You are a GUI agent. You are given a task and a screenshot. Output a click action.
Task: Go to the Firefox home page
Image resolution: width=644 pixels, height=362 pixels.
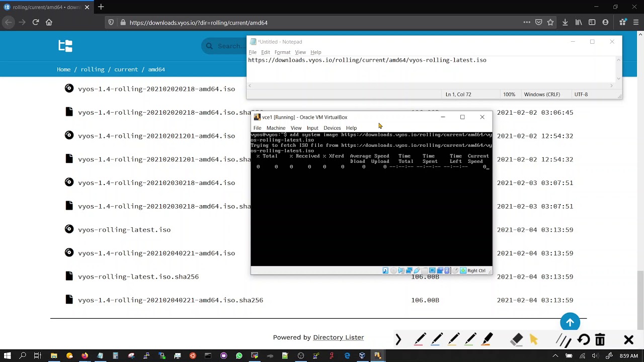pyautogui.click(x=49, y=22)
